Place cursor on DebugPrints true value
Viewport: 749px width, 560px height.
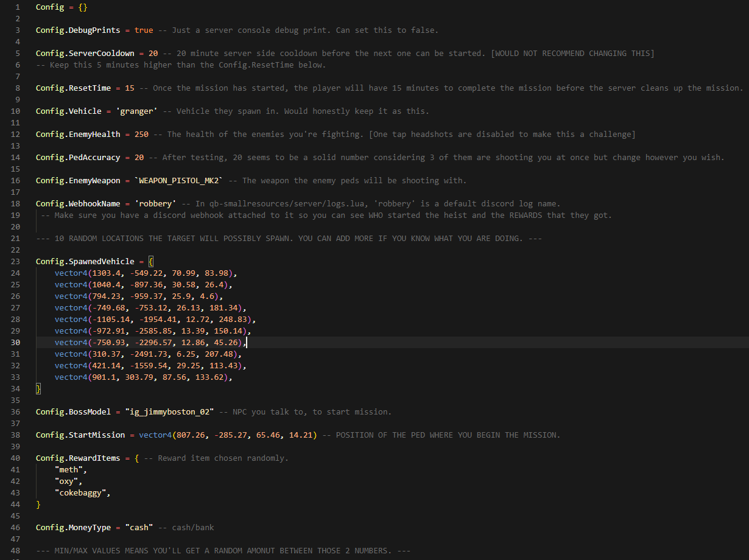144,30
